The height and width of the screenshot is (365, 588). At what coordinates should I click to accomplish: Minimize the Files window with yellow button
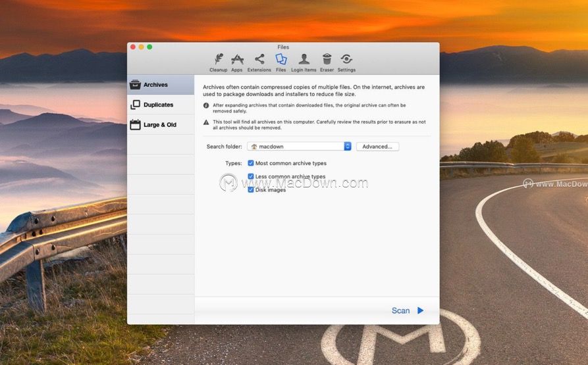(141, 47)
